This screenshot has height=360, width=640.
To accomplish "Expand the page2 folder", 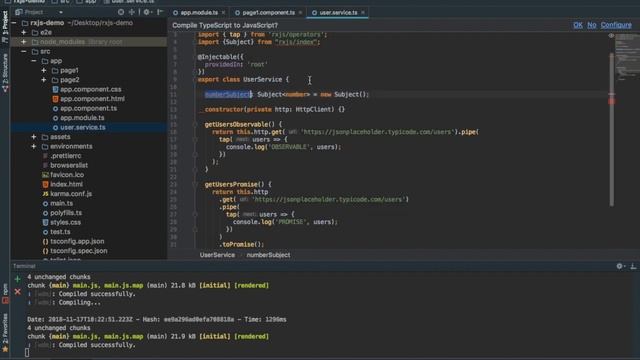I will tap(44, 80).
